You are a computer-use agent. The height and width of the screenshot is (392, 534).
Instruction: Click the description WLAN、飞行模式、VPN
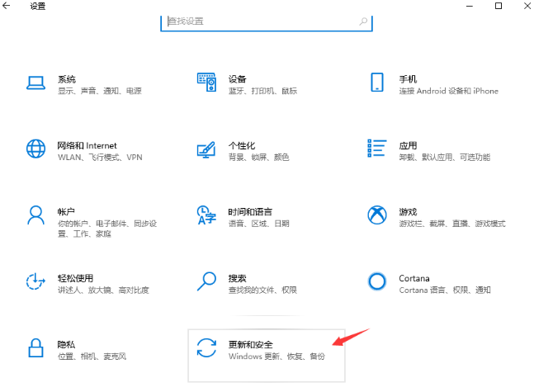pos(100,158)
